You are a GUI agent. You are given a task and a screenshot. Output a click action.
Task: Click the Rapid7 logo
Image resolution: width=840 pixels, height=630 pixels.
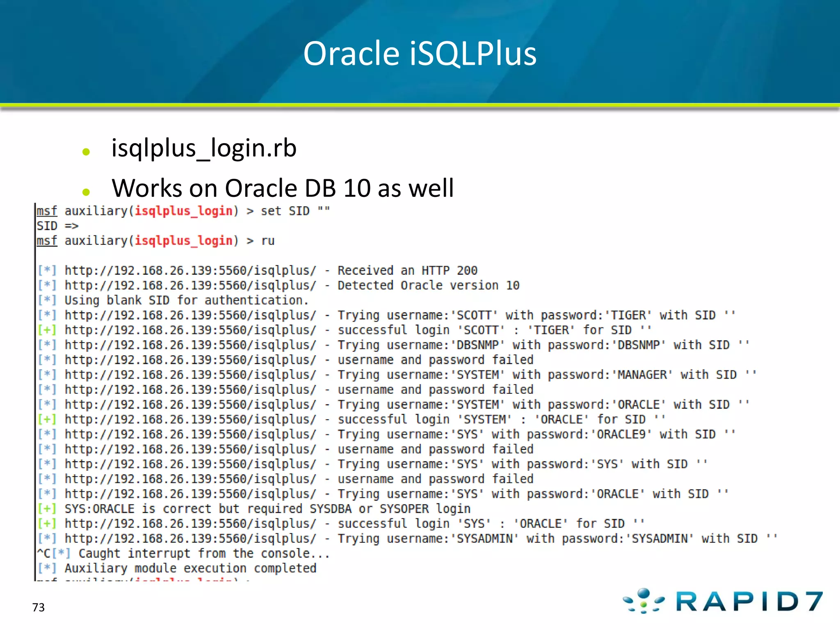coord(723,601)
